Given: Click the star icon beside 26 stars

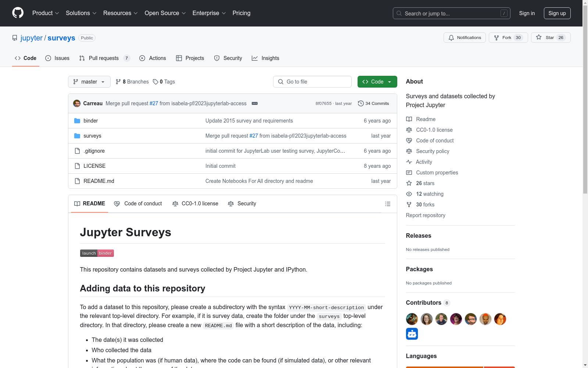Looking at the screenshot, I should tap(409, 183).
